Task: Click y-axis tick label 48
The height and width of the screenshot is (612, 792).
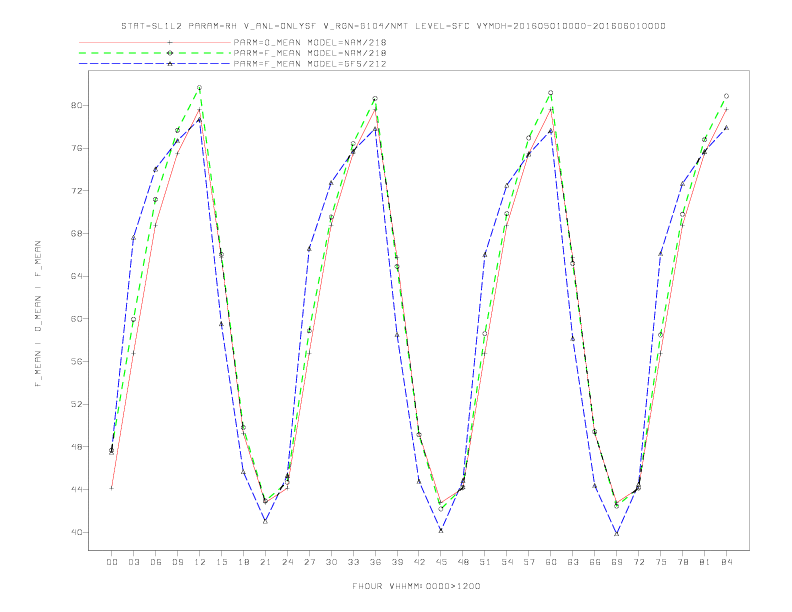Action: (x=75, y=447)
